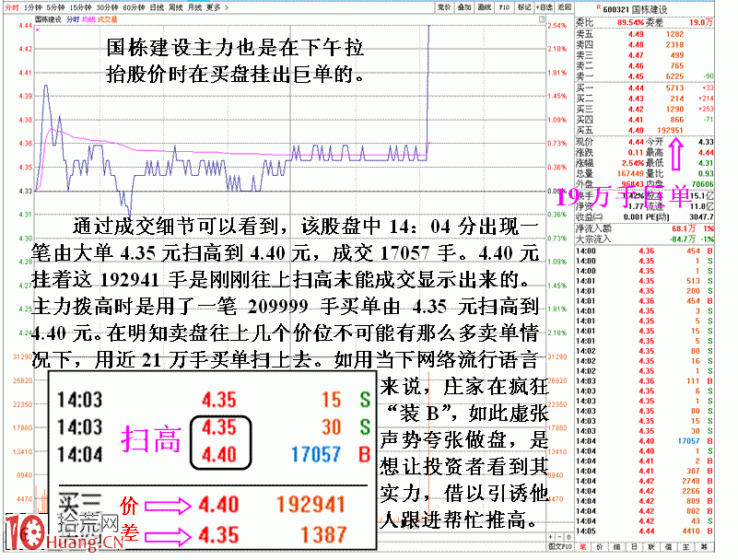The width and height of the screenshot is (738, 560).
Task: Click the 净流入额 value 68.1万
Action: pos(685,228)
